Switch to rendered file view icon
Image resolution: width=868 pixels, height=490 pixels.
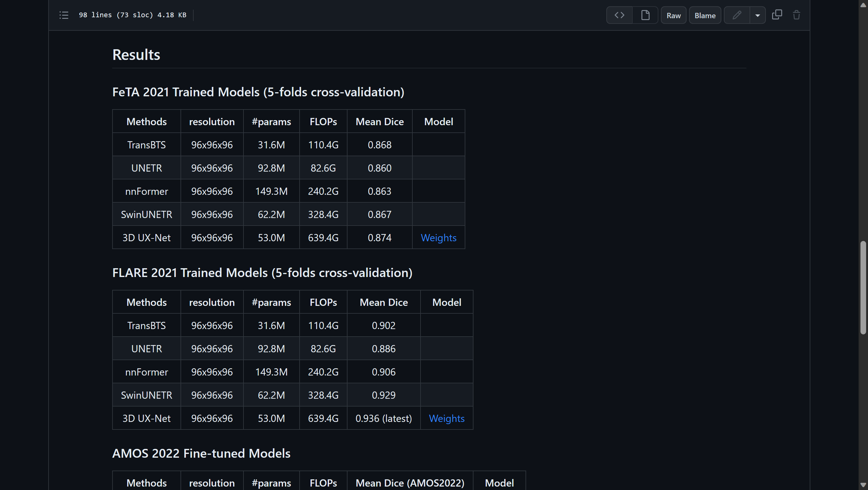[x=645, y=15]
